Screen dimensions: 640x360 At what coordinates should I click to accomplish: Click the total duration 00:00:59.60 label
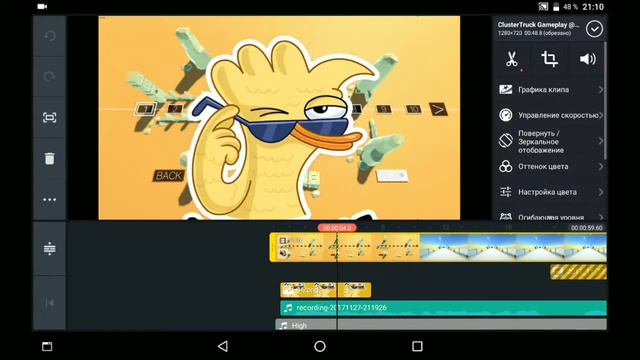point(587,228)
